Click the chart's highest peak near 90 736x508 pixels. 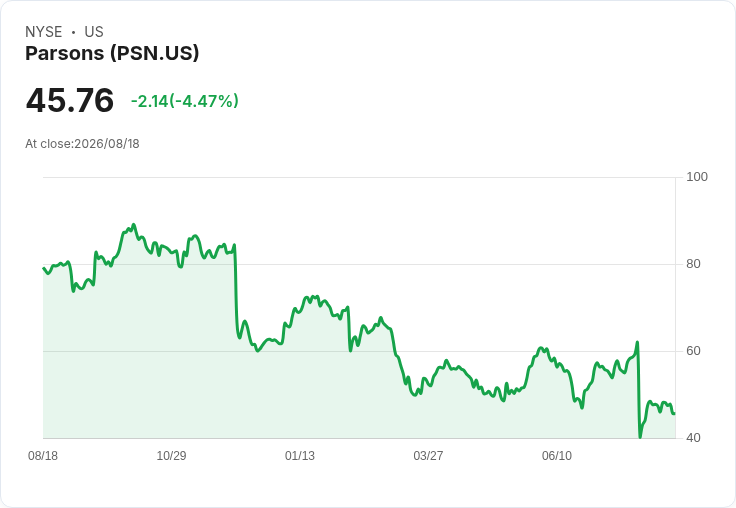(x=134, y=224)
